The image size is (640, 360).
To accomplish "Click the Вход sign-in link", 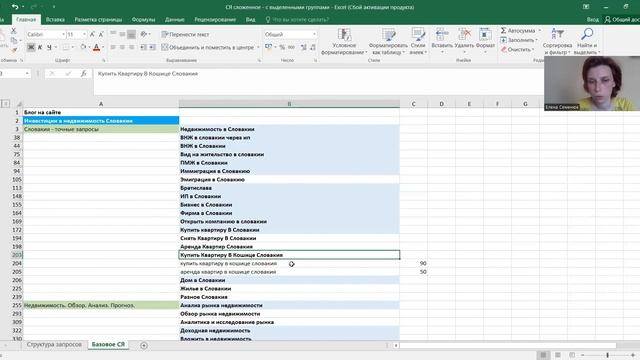I will click(593, 20).
